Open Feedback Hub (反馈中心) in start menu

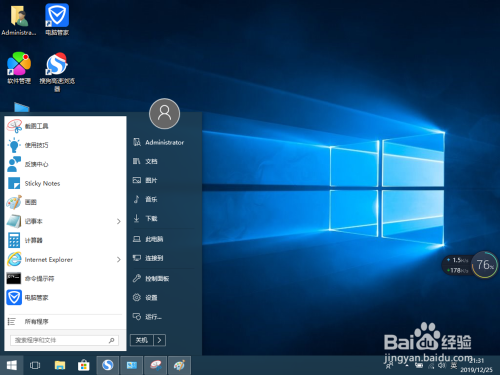65,164
